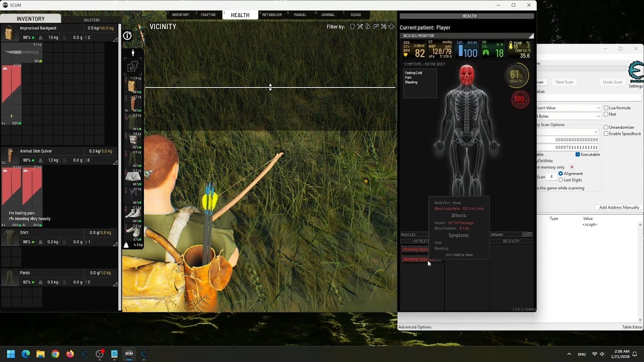Click the Undo Scan button

click(612, 82)
